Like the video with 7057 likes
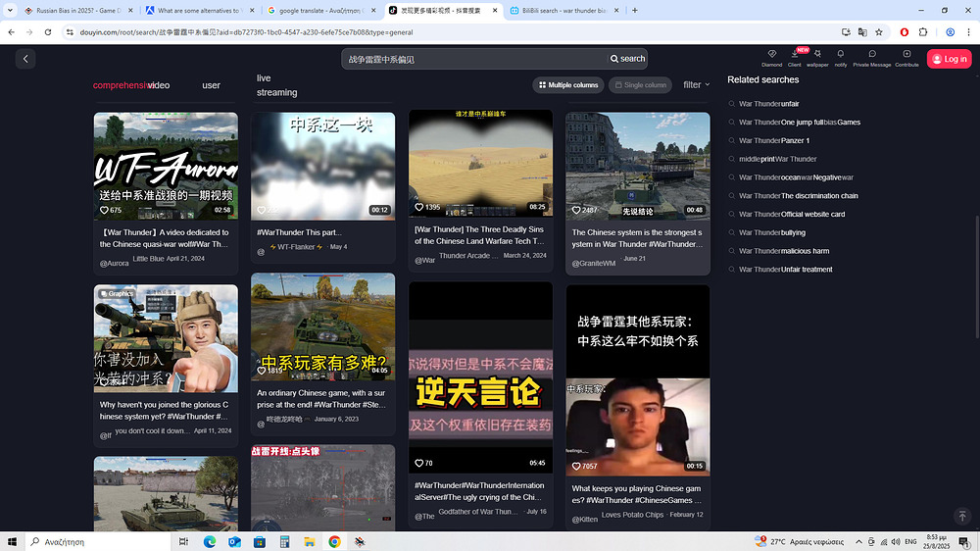The width and height of the screenshot is (980, 551). tap(576, 466)
